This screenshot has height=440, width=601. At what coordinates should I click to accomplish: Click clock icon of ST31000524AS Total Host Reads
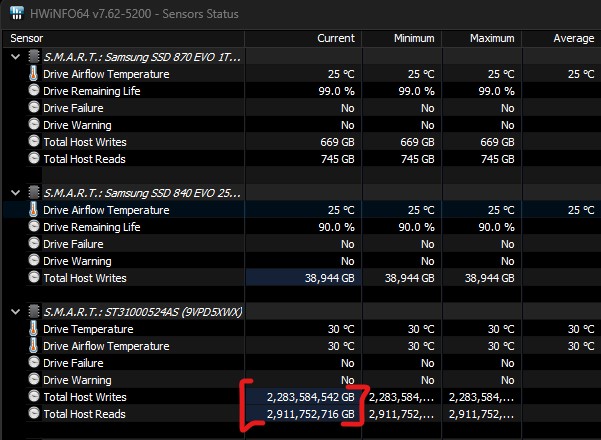click(x=34, y=414)
